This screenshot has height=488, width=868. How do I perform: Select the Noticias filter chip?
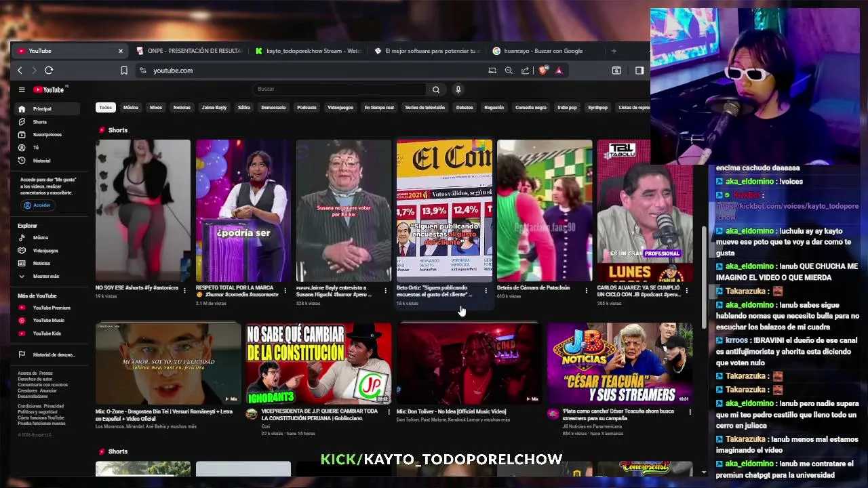coord(182,107)
